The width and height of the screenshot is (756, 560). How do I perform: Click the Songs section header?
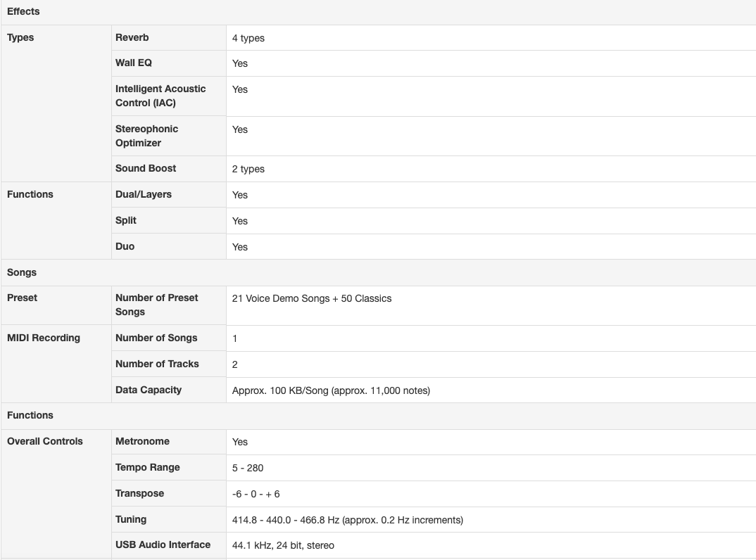[22, 272]
